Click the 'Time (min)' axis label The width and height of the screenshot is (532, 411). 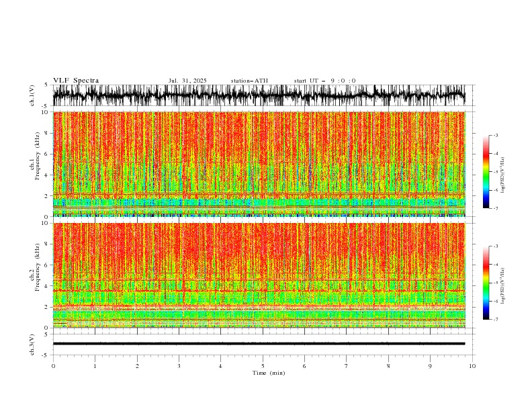(x=269, y=373)
